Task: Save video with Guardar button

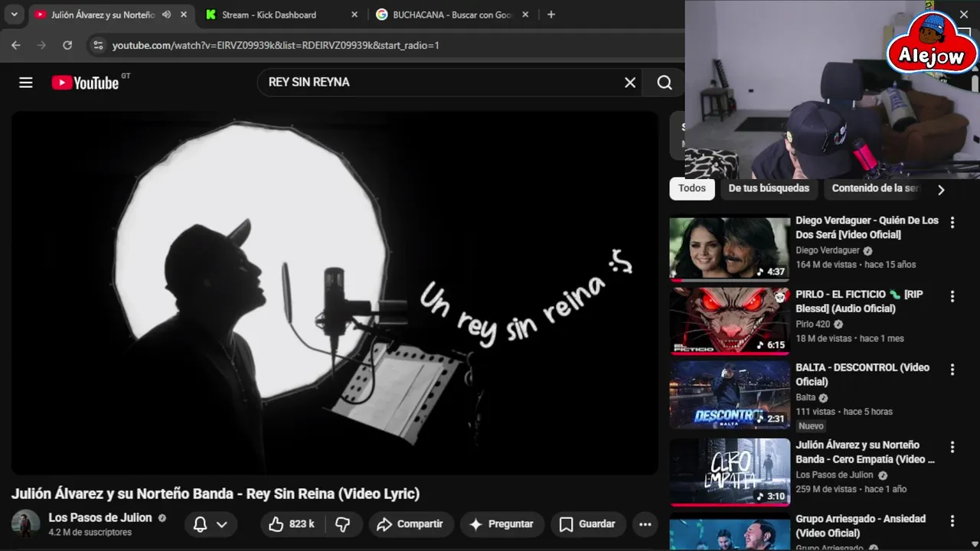Action: (x=588, y=524)
